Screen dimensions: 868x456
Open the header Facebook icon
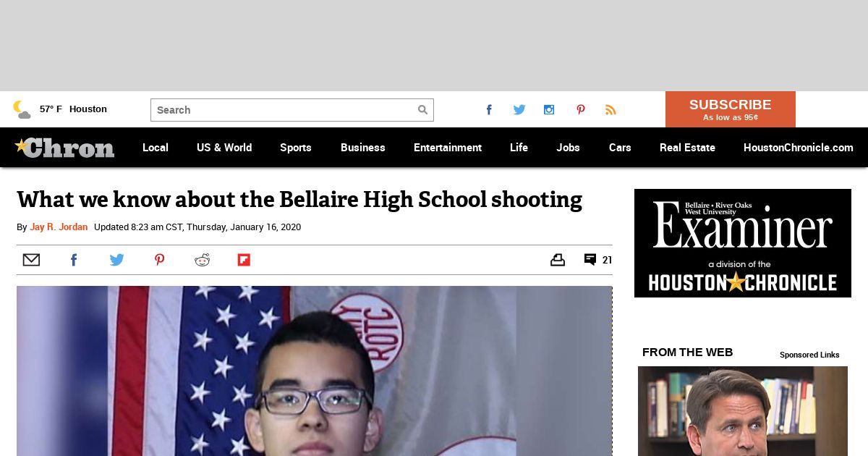click(x=489, y=110)
